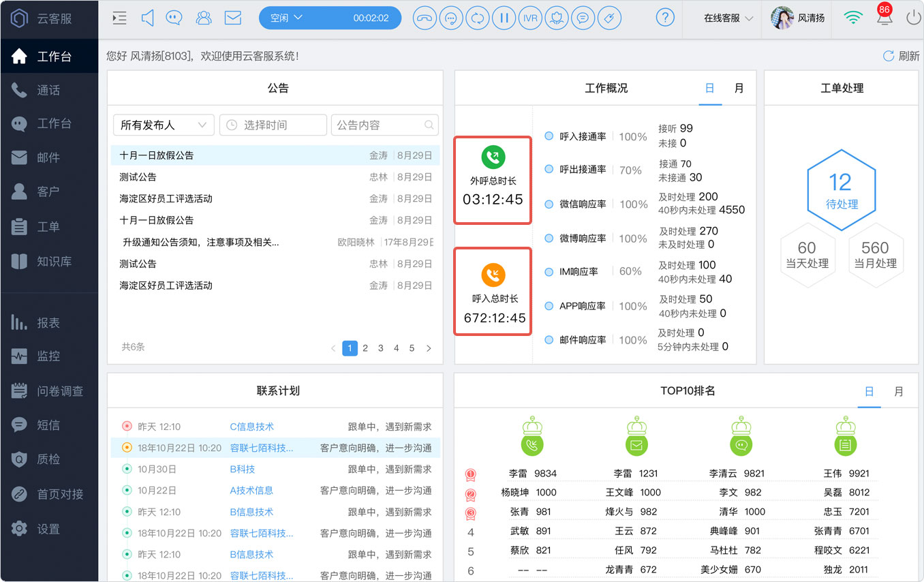The height and width of the screenshot is (582, 924).
Task: Open the 在线客服 dropdown
Action: pyautogui.click(x=728, y=18)
